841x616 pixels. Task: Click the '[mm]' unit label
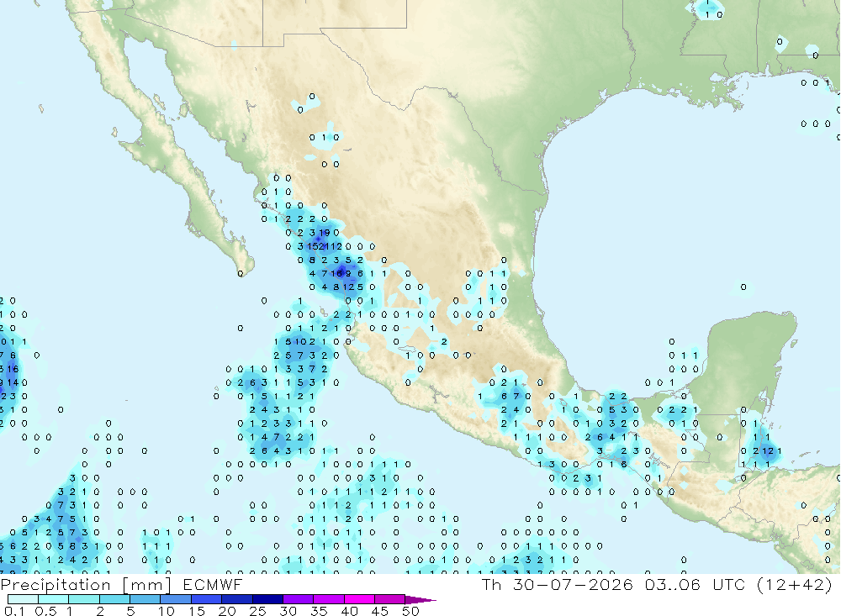point(147,585)
